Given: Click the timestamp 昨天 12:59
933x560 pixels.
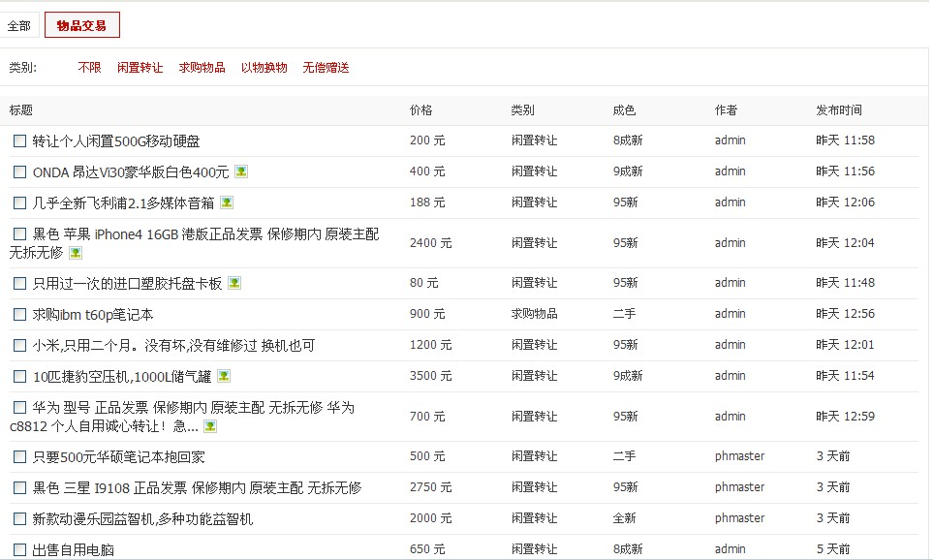Looking at the screenshot, I should 846,416.
